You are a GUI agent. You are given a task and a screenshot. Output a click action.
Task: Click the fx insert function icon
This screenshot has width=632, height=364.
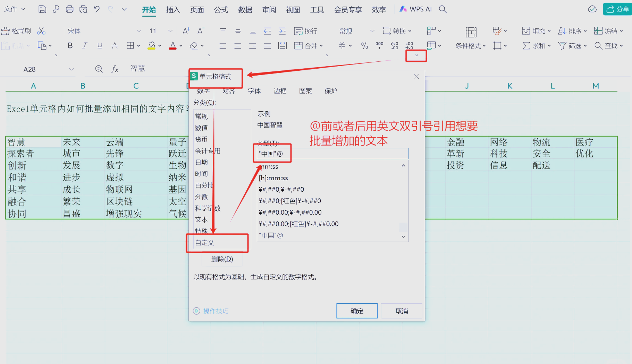click(x=115, y=69)
